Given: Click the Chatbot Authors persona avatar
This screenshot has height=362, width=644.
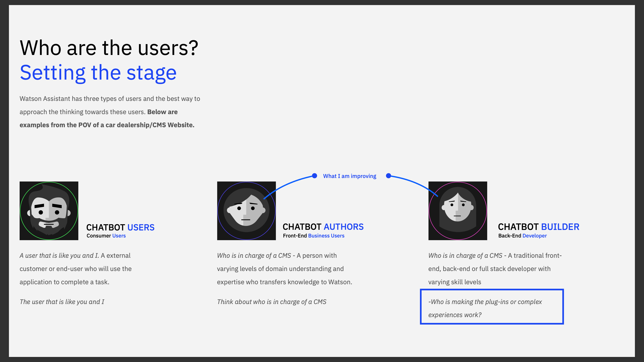Looking at the screenshot, I should click(x=246, y=211).
